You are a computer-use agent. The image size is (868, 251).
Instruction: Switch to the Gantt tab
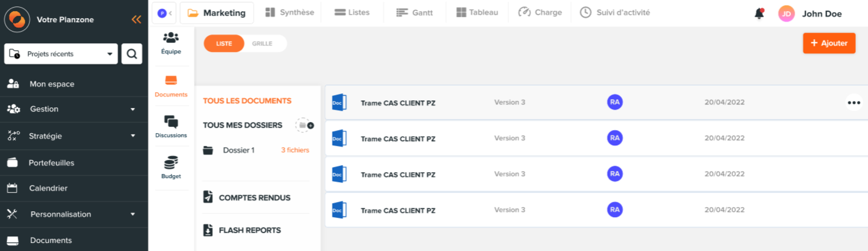[414, 12]
